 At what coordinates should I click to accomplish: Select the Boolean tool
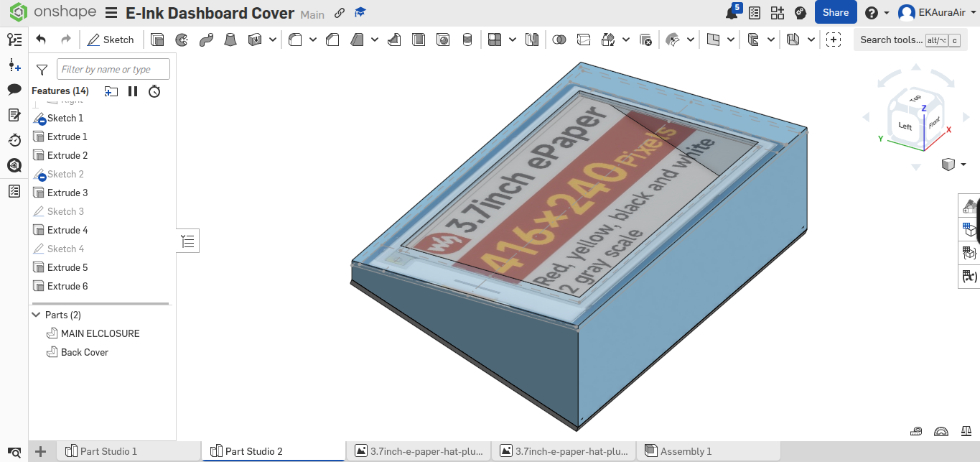click(560, 40)
